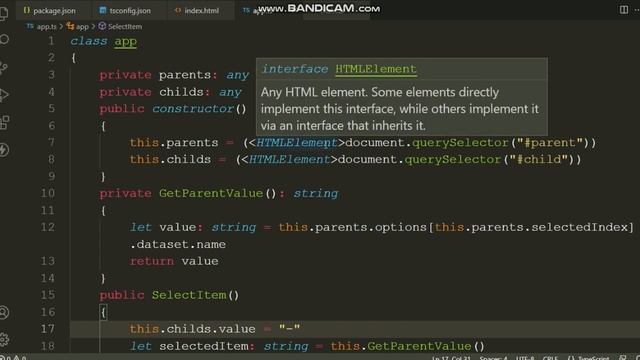Open the Explorer view in the activity bar

coord(3,13)
